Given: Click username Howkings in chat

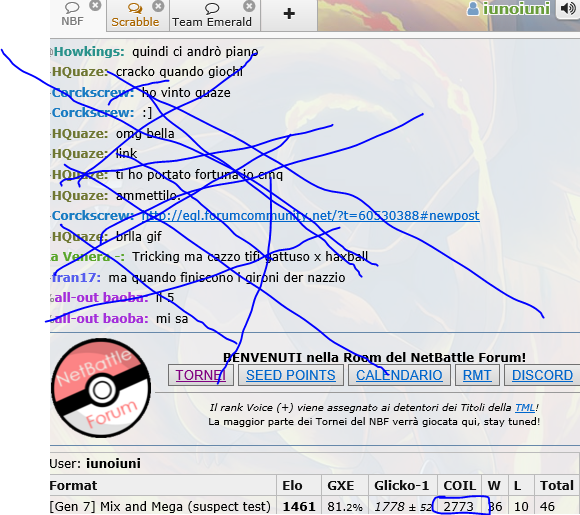Looking at the screenshot, I should tap(89, 51).
